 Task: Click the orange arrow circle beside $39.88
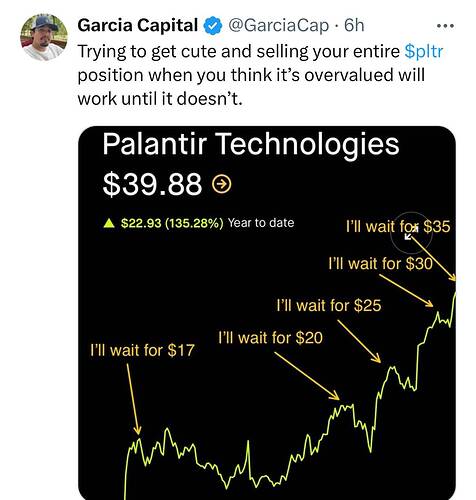(x=222, y=184)
